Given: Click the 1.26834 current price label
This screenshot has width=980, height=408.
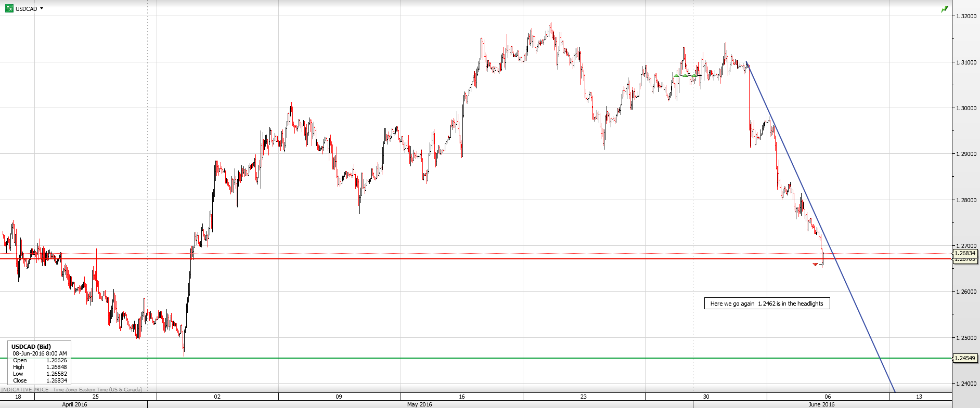Looking at the screenshot, I should tap(965, 253).
